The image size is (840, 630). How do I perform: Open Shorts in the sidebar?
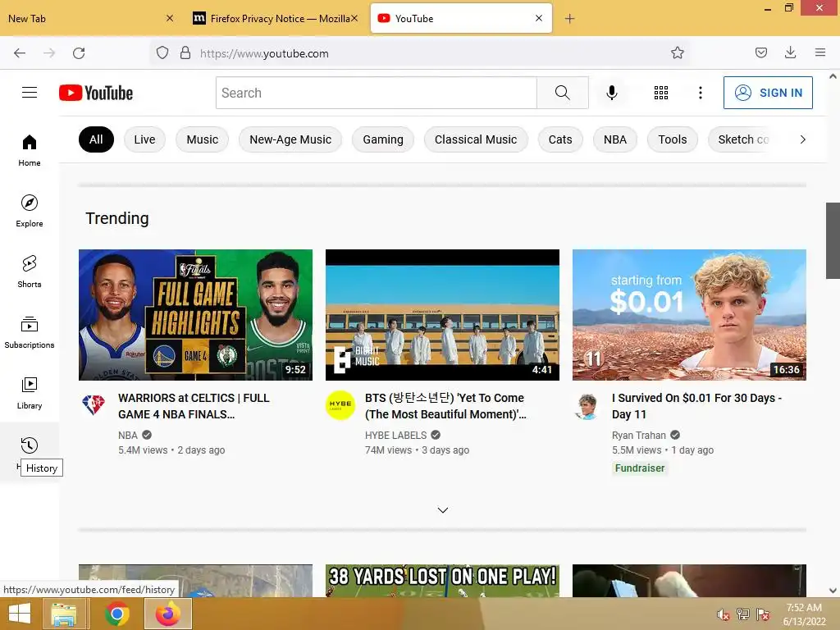[x=30, y=272]
